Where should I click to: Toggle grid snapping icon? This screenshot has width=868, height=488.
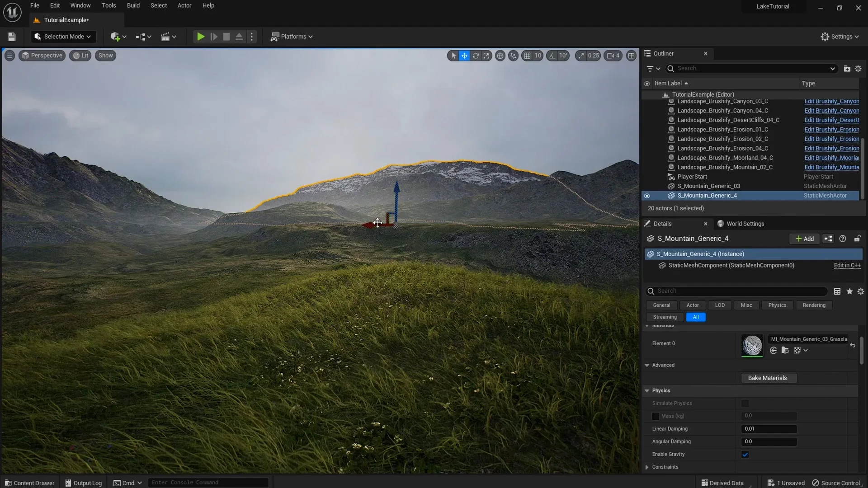click(527, 56)
